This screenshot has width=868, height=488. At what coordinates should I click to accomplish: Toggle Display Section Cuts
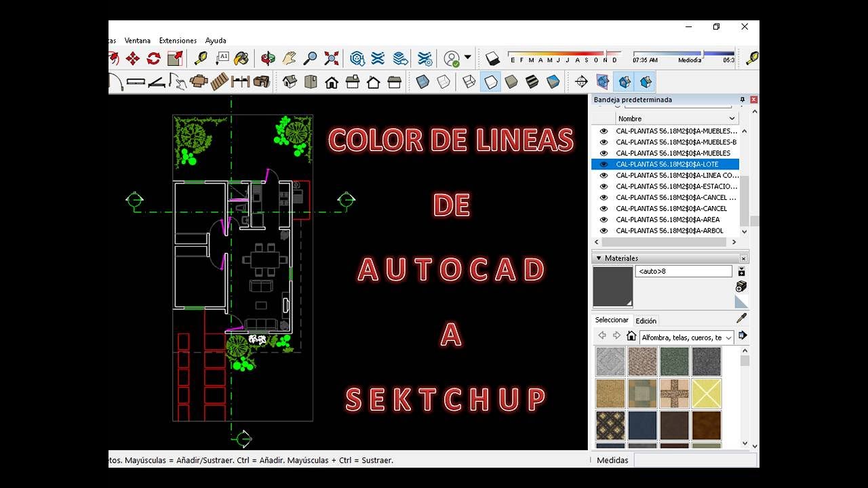click(x=625, y=82)
